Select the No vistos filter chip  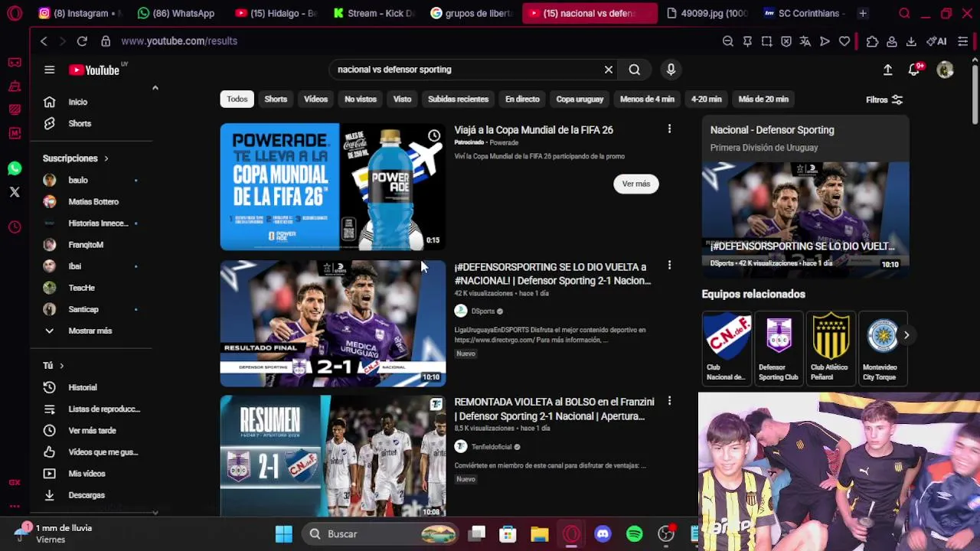click(x=361, y=99)
